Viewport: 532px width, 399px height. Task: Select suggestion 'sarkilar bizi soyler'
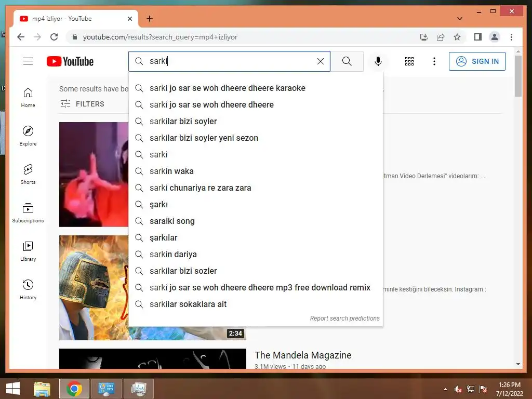[x=256, y=121]
